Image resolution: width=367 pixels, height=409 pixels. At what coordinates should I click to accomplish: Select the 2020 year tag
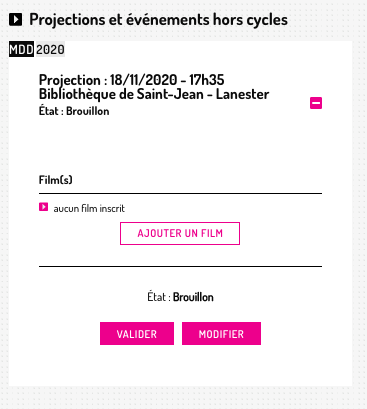coord(50,49)
